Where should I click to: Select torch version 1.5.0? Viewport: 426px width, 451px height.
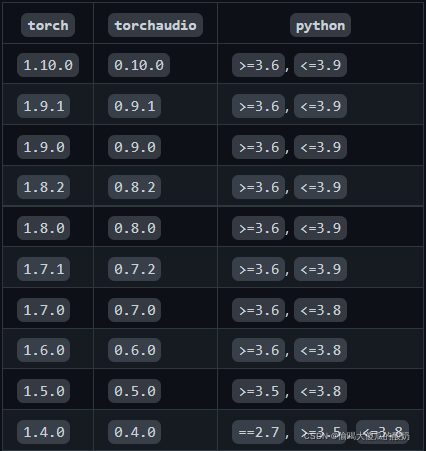pos(44,391)
